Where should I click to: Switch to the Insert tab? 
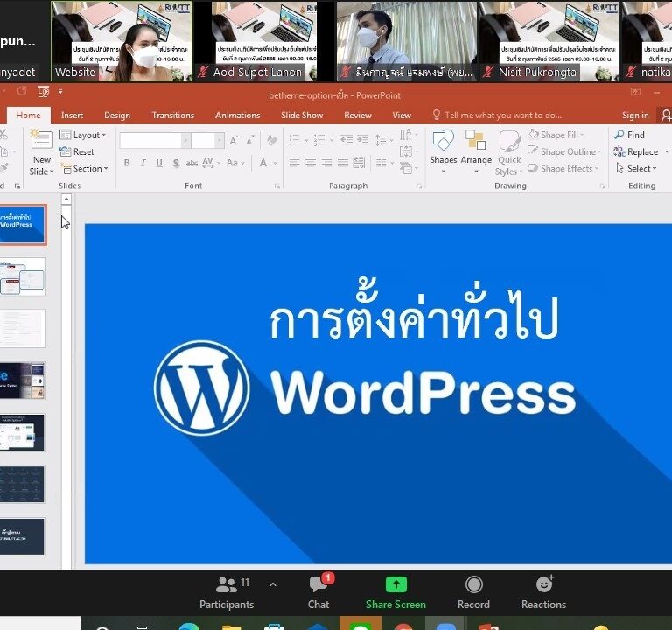[x=72, y=115]
